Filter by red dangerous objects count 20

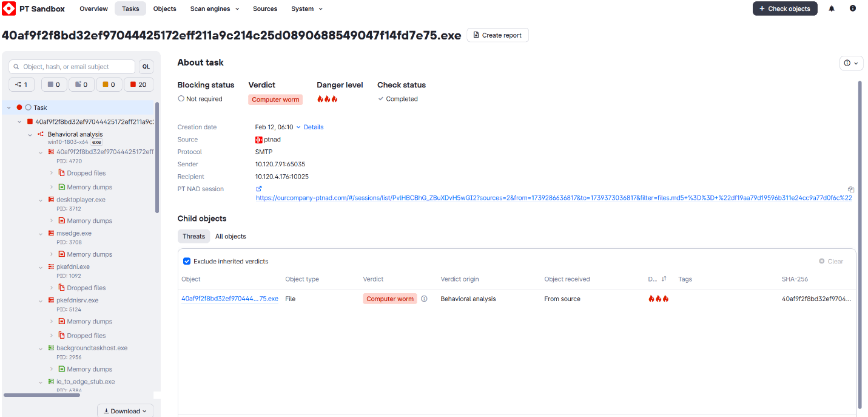point(138,84)
